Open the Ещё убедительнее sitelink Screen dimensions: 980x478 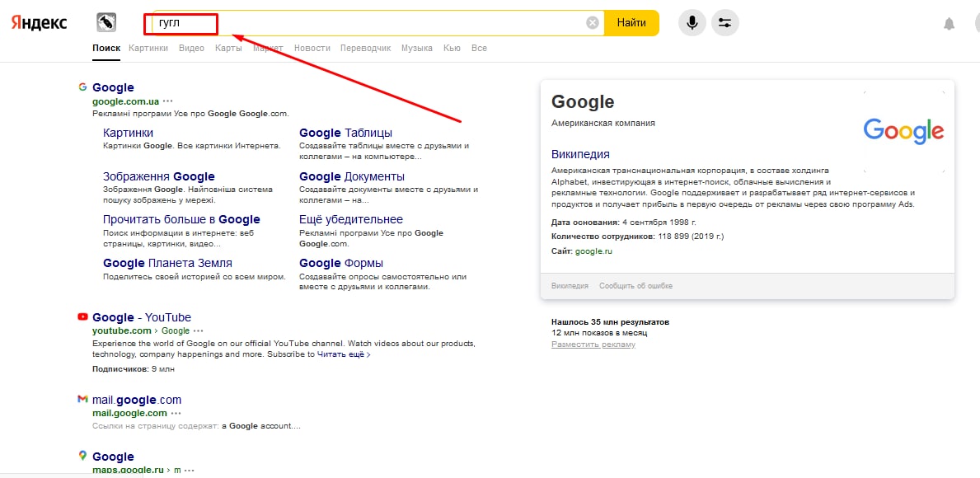point(351,219)
